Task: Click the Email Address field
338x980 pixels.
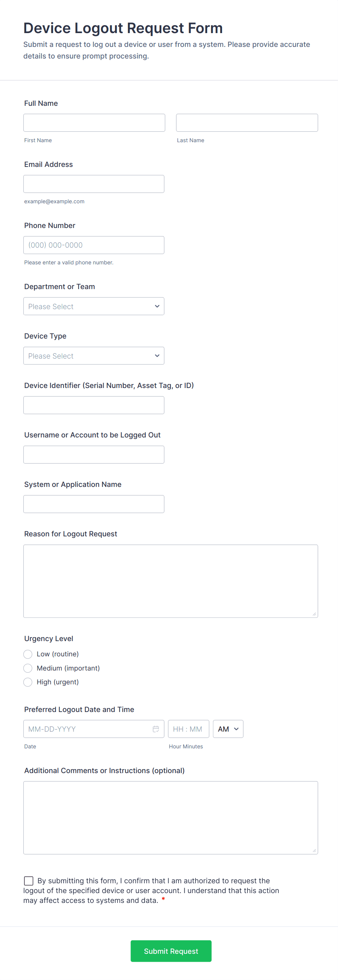Action: point(93,184)
